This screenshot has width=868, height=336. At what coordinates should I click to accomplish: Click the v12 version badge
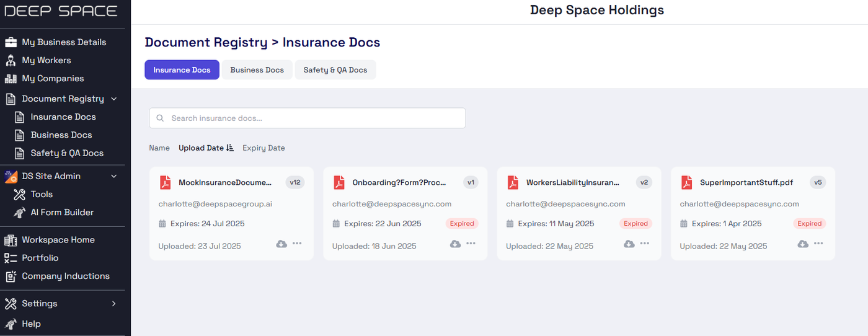[x=295, y=182]
